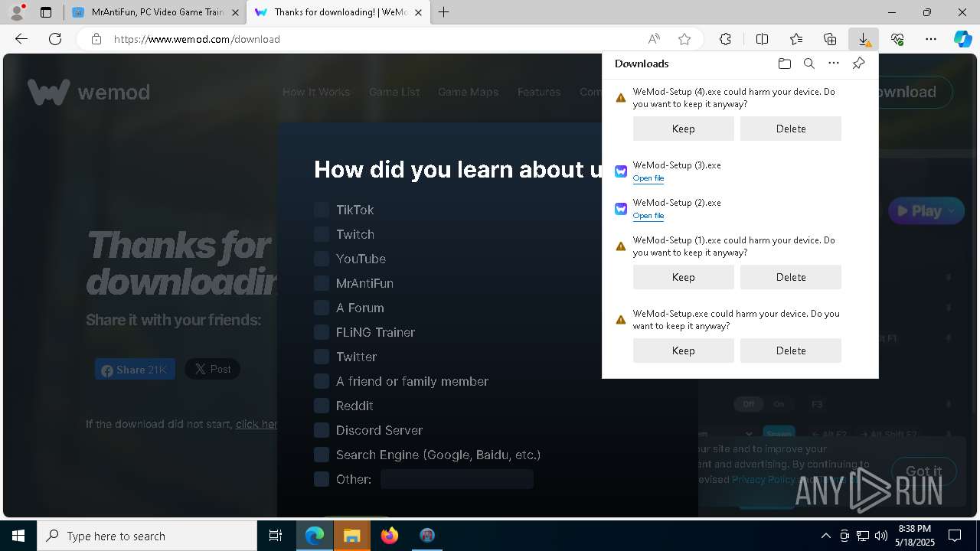This screenshot has height=551, width=980.
Task: Open notification center icon
Action: pyautogui.click(x=955, y=536)
